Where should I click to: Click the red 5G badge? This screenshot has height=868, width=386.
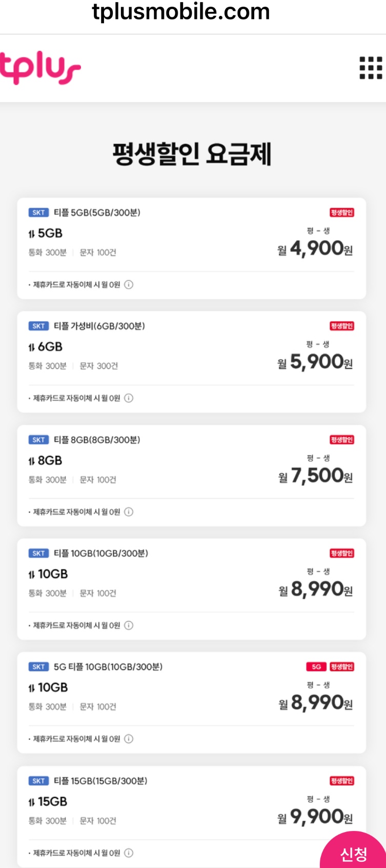(x=316, y=667)
